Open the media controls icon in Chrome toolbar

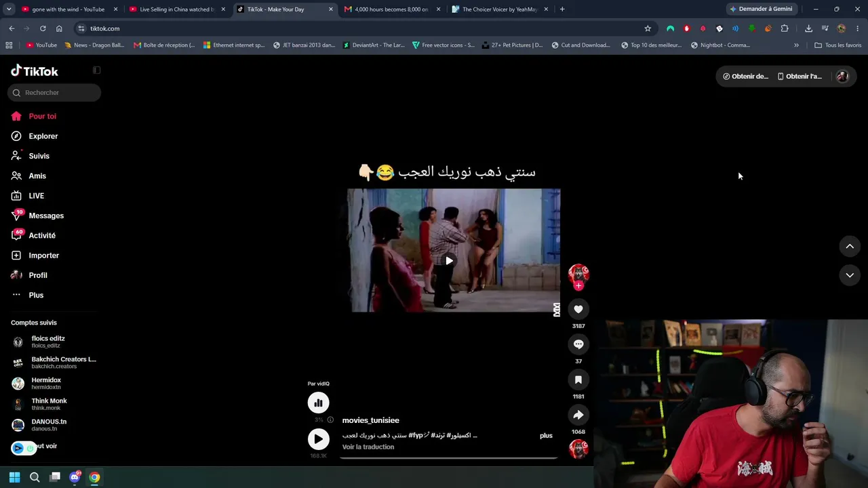pos(825,28)
